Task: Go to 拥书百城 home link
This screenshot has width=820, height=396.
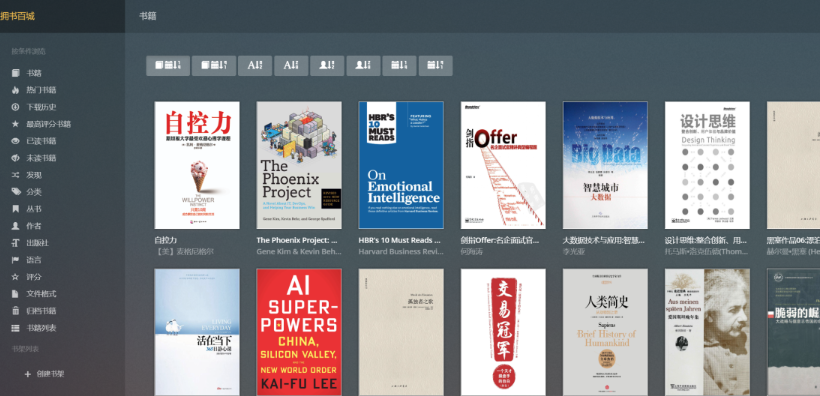Action: [x=17, y=16]
